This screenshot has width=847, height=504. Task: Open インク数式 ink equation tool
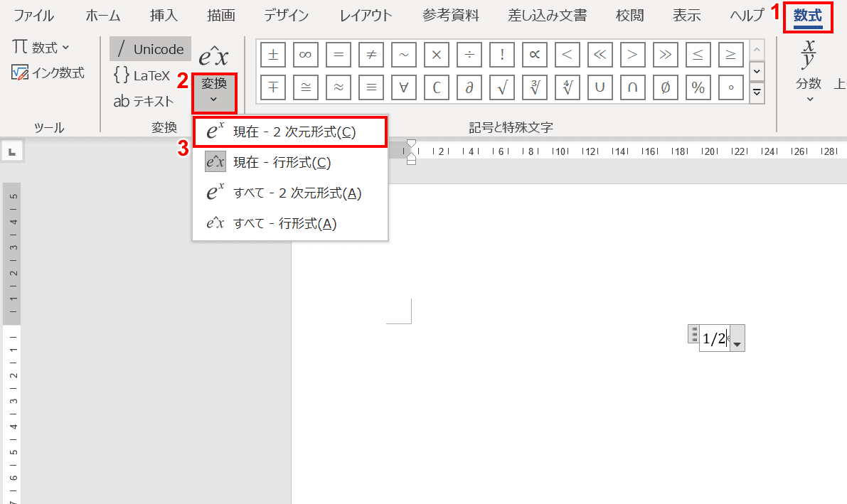48,73
